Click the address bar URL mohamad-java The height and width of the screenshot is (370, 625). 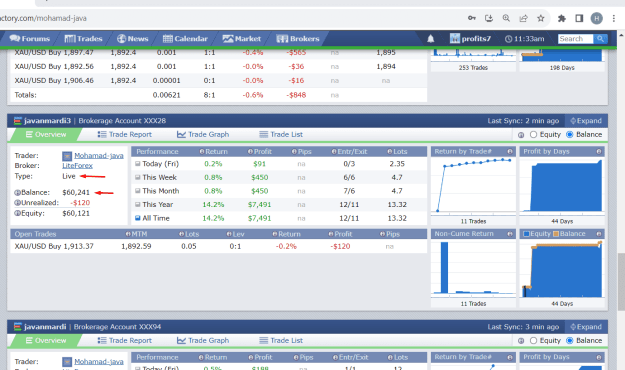pos(43,18)
